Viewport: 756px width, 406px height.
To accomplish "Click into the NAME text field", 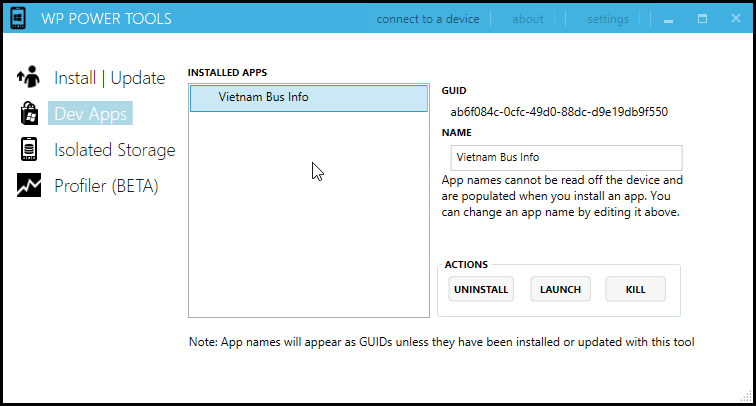I will [566, 158].
